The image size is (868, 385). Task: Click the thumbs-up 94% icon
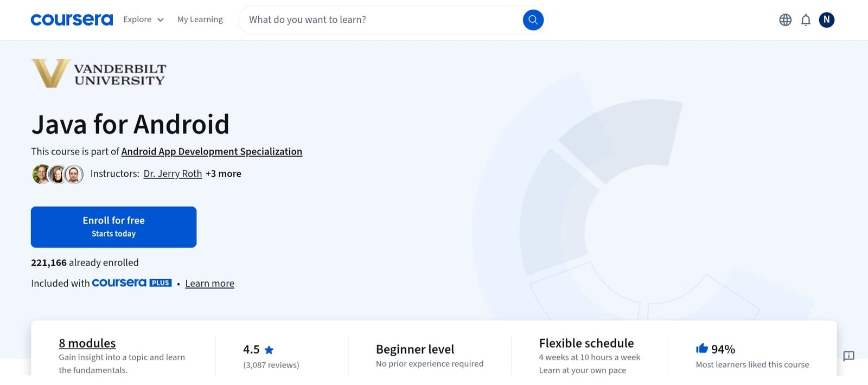point(702,348)
